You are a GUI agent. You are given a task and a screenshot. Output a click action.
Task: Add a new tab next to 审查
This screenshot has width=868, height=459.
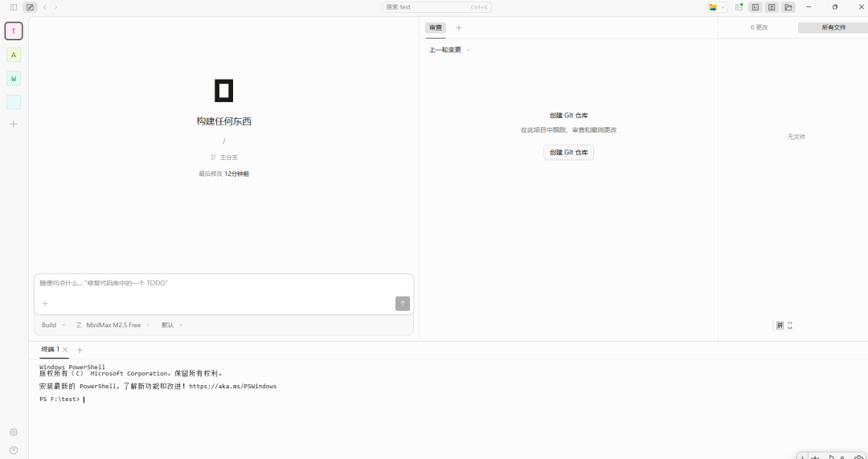tap(458, 27)
